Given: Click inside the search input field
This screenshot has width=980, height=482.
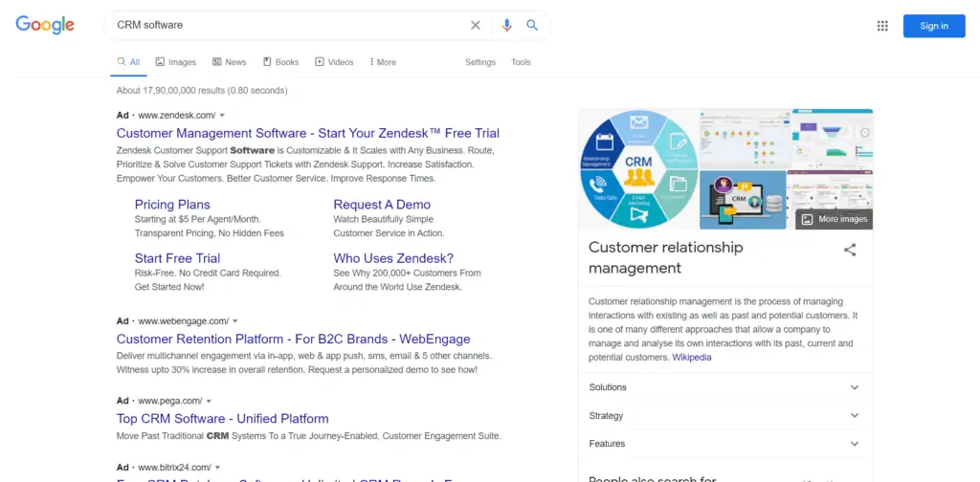Looking at the screenshot, I should [287, 25].
